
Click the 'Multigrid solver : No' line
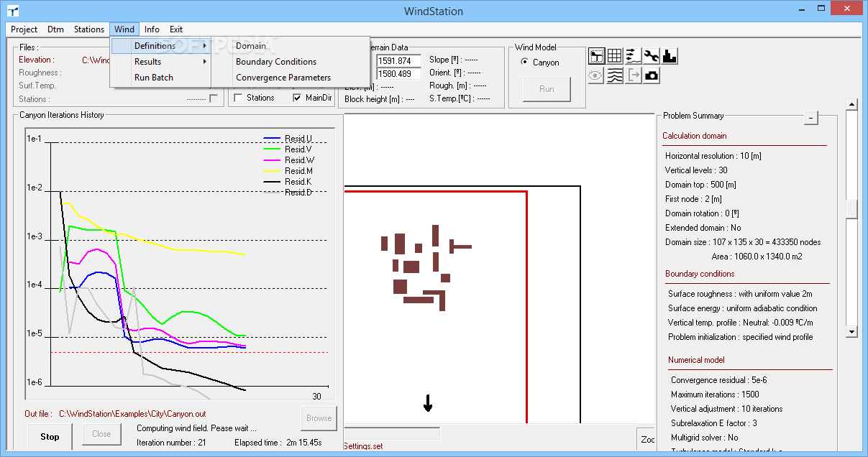[x=704, y=438]
